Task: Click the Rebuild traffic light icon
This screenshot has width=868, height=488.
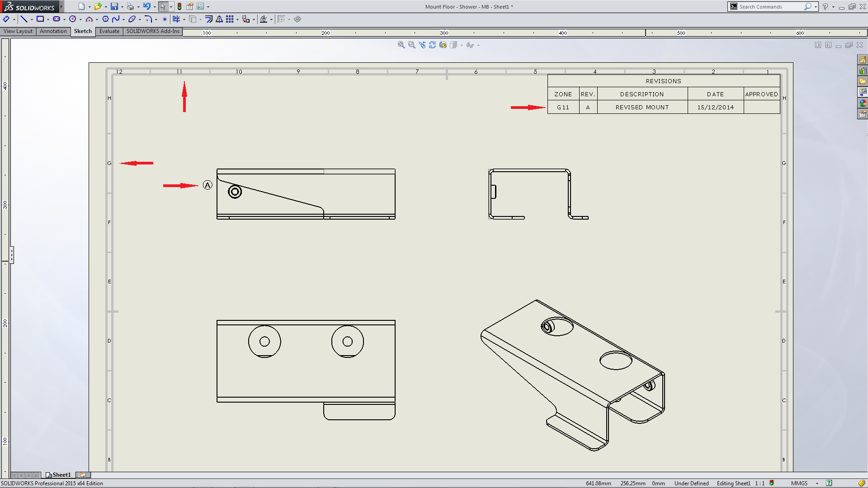Action: [179, 6]
